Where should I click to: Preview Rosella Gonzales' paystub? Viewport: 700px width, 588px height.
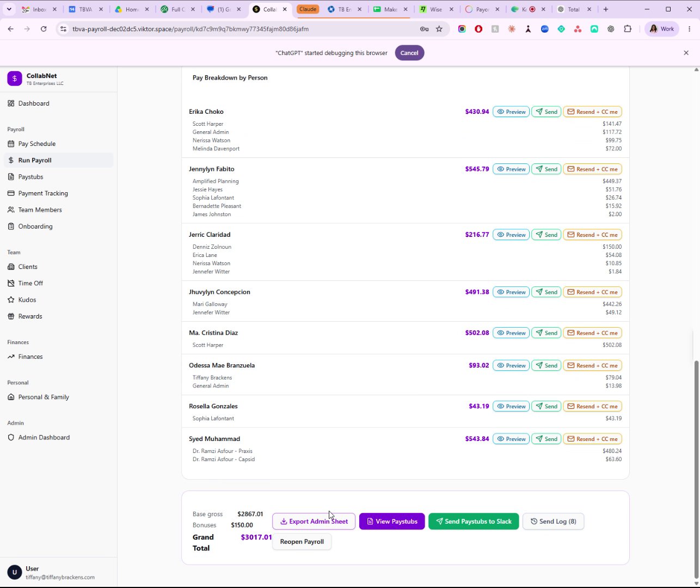pos(511,406)
